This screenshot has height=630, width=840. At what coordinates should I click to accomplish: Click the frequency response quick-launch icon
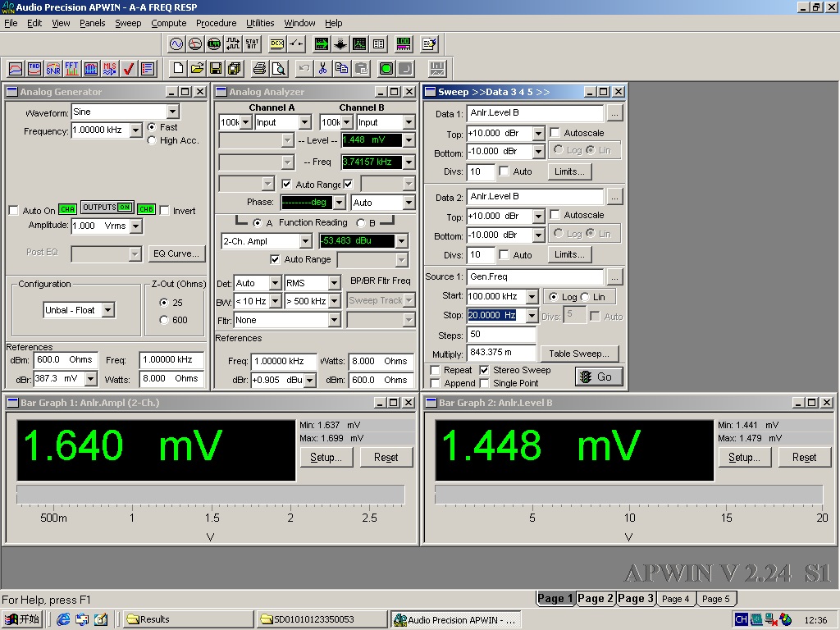(16, 69)
